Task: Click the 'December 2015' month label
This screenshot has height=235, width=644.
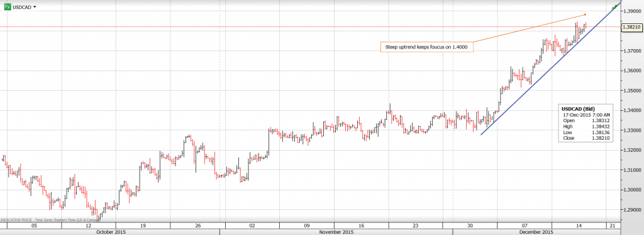Action: 536,232
